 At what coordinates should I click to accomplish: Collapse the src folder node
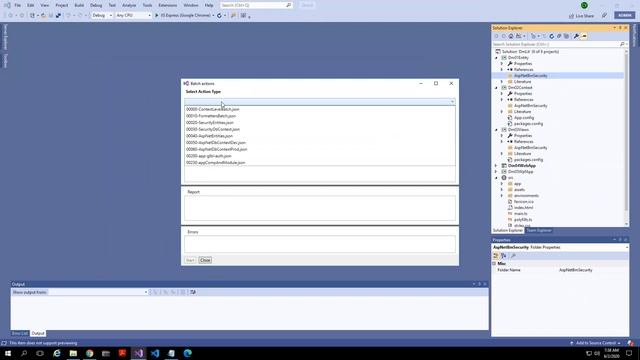tap(496, 178)
